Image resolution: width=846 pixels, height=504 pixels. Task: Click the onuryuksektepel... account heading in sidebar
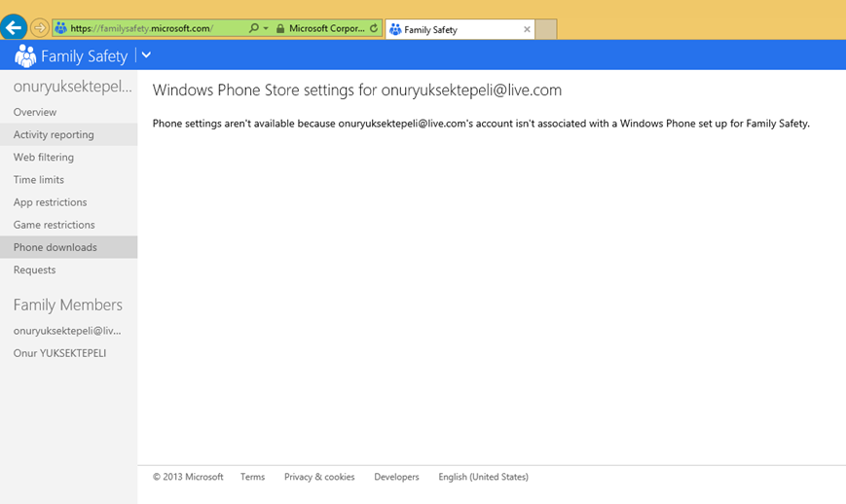(x=72, y=87)
